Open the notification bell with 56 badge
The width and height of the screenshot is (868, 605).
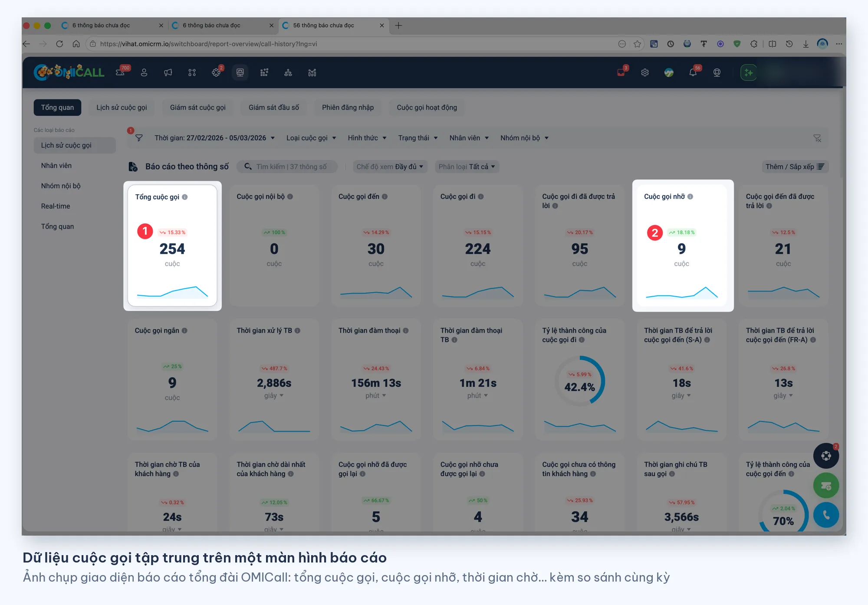693,72
